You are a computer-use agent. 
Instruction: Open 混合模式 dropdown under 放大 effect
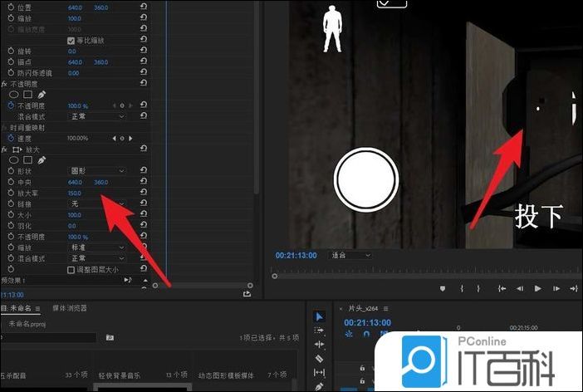tap(96, 258)
